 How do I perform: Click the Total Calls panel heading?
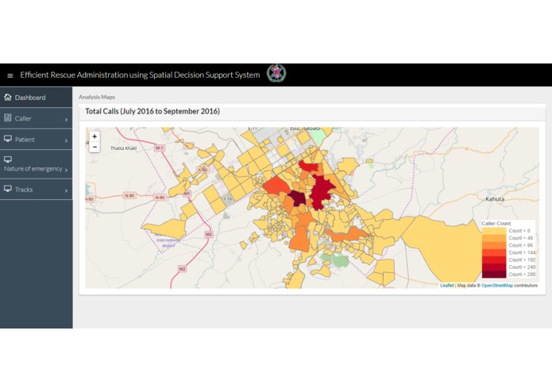pyautogui.click(x=152, y=111)
